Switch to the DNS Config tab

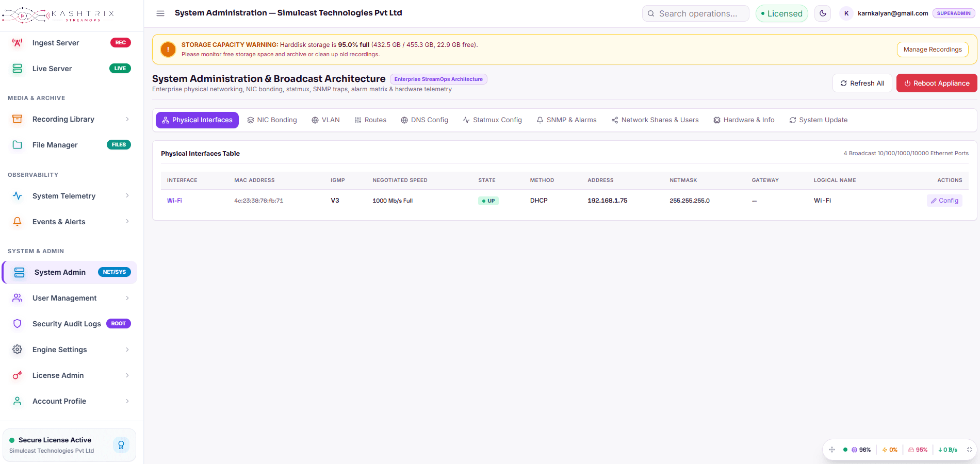click(x=424, y=120)
